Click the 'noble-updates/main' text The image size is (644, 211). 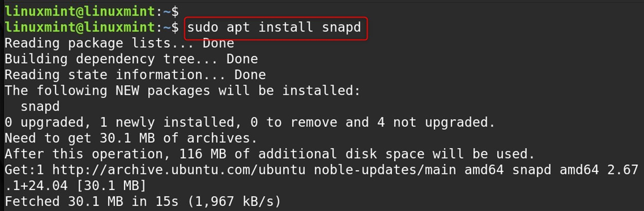[x=386, y=170]
